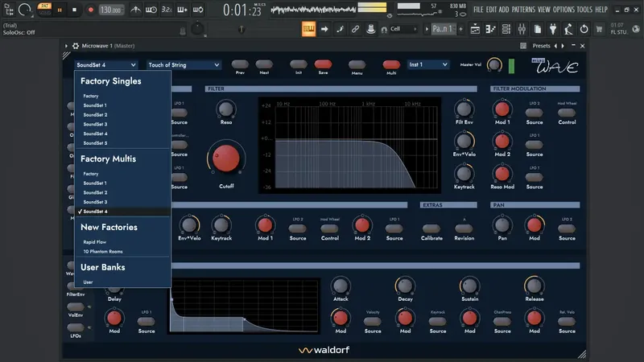Open the Cell snap dropdown
Image resolution: width=644 pixels, height=362 pixels.
tap(404, 29)
